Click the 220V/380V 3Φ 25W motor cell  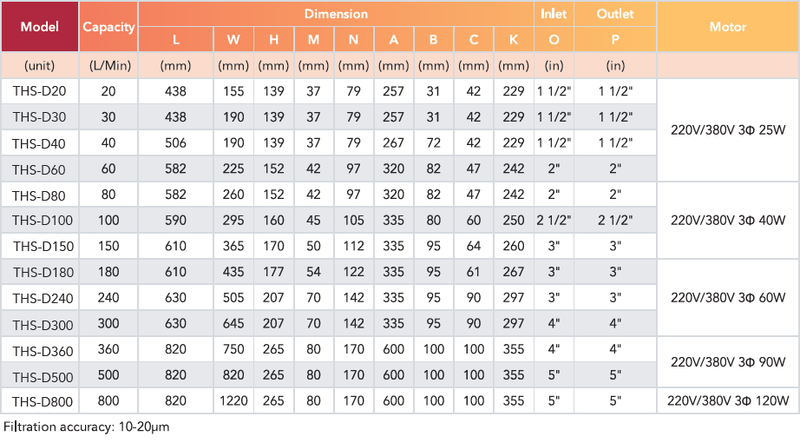728,130
